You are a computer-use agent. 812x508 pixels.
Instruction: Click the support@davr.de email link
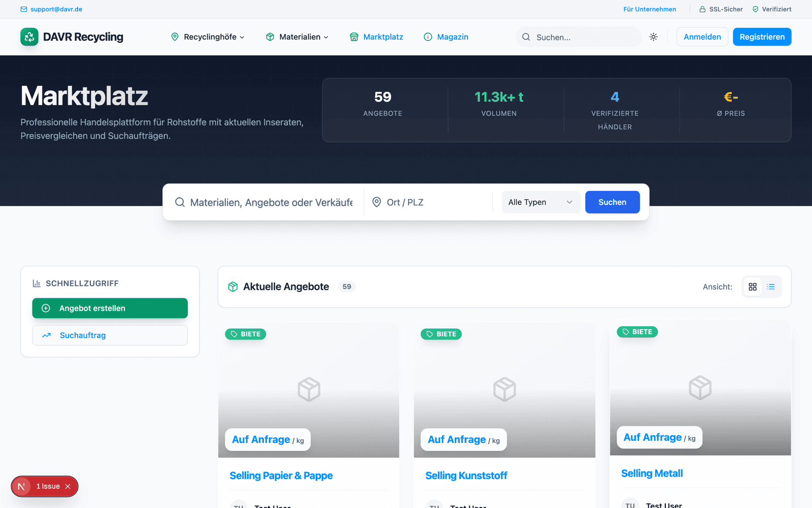pyautogui.click(x=51, y=9)
